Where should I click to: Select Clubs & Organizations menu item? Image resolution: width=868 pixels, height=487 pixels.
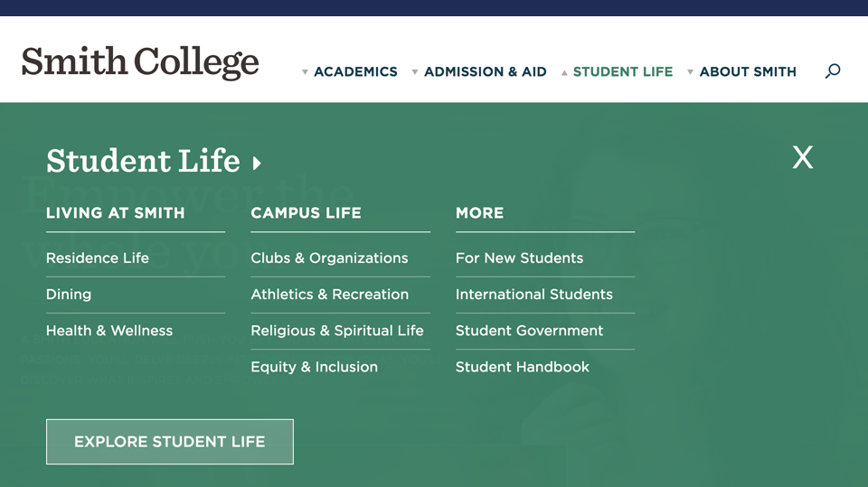coord(329,258)
